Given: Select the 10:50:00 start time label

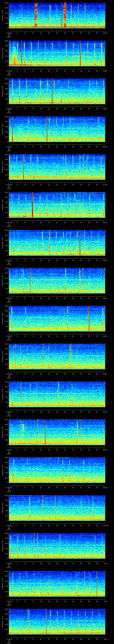Looking at the screenshot, I should [9, 184].
